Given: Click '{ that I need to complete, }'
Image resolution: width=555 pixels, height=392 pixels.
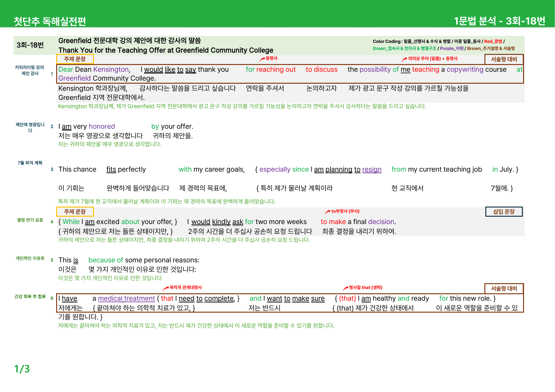Looking at the screenshot, I should tap(198, 299).
